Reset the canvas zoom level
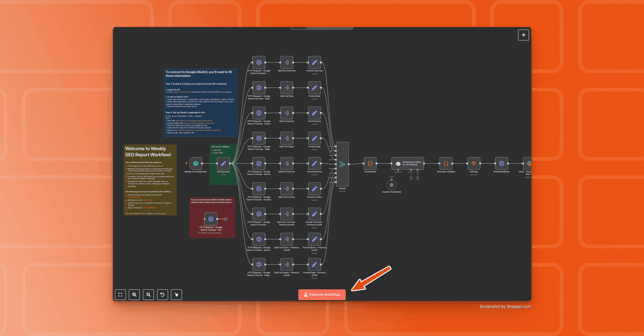Viewport: 644px width, 336px height. tap(163, 295)
